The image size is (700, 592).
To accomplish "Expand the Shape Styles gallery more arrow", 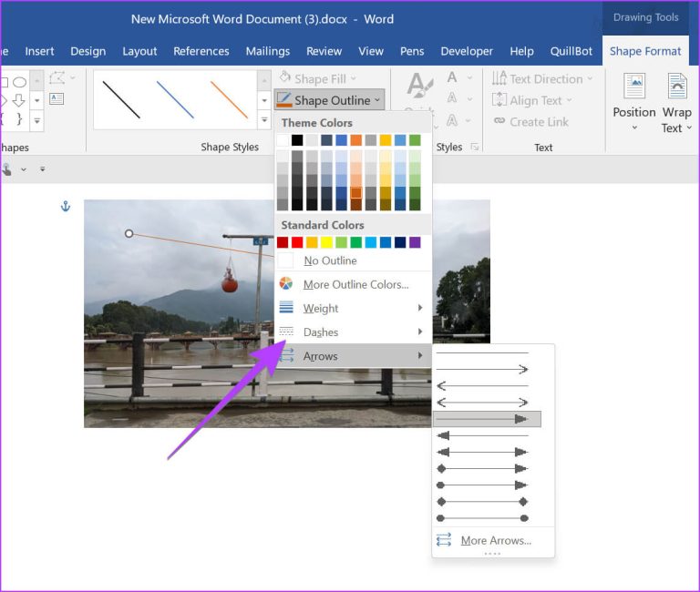I will [264, 119].
